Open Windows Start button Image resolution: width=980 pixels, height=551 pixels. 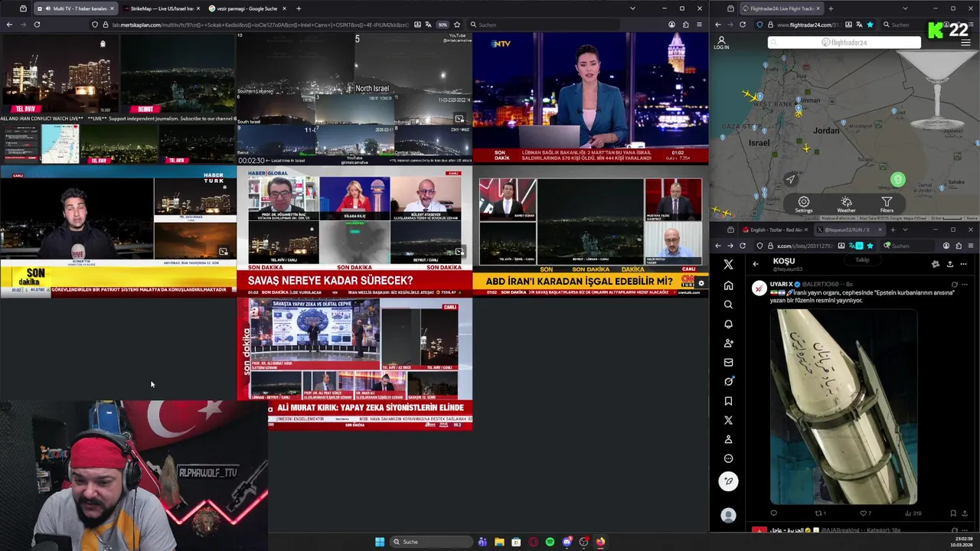tap(380, 542)
